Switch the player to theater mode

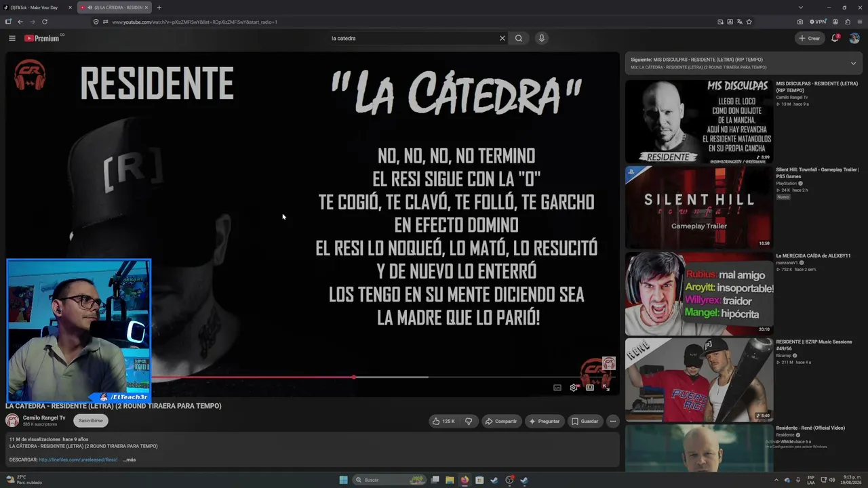coord(590,388)
